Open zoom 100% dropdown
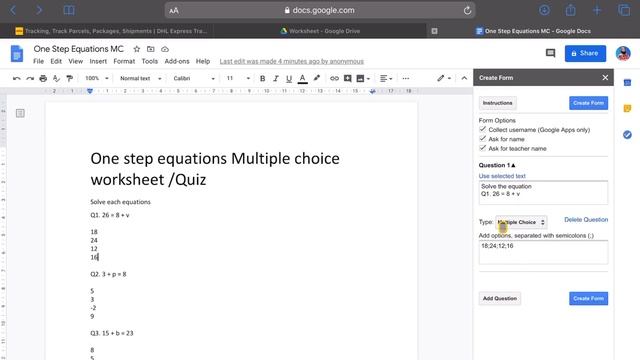This screenshot has width=640, height=360. [96, 78]
